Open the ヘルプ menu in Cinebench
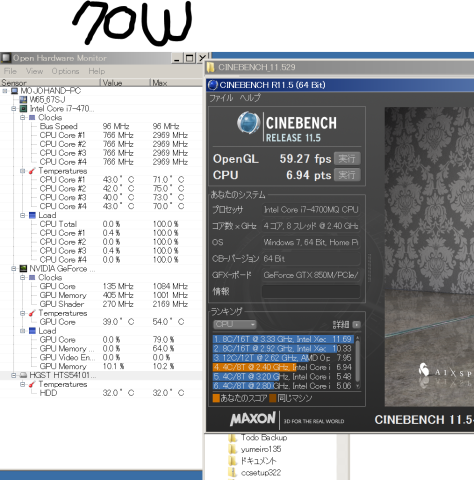The height and width of the screenshot is (480, 474). [250, 98]
